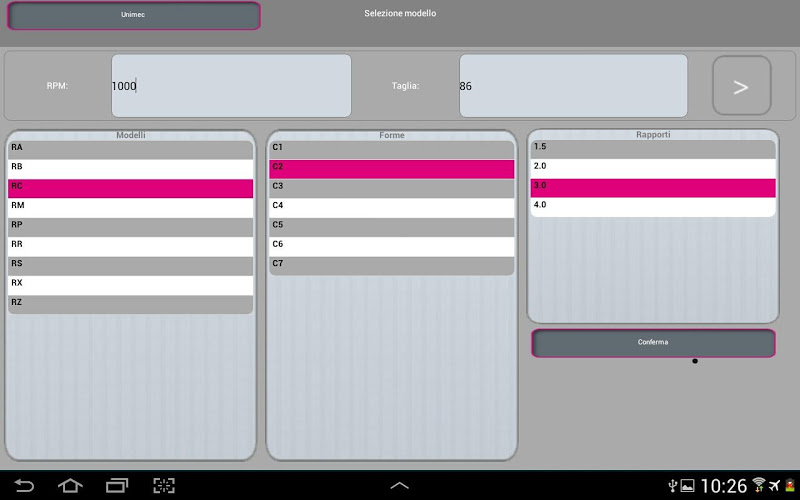Choose form C7

pos(392,266)
